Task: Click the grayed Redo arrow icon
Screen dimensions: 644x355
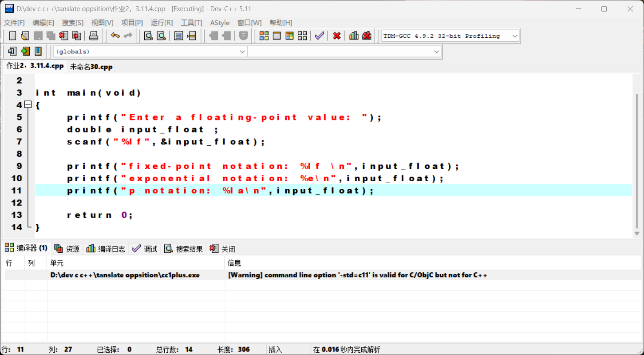Action: pos(128,36)
